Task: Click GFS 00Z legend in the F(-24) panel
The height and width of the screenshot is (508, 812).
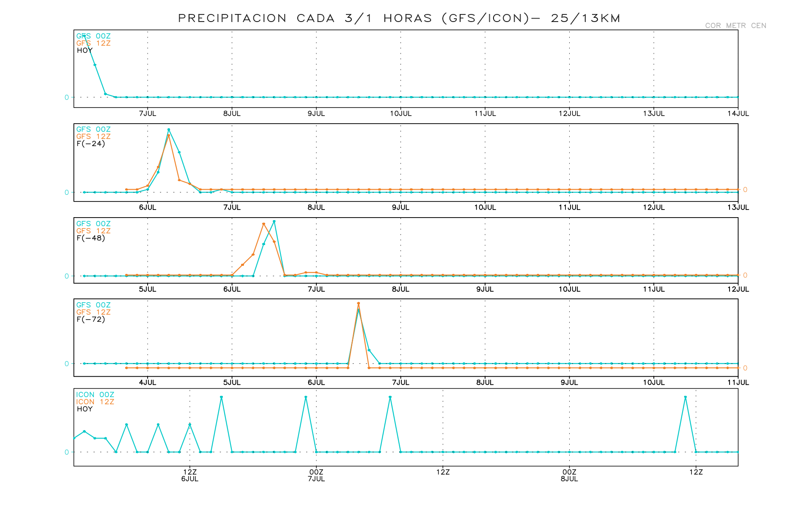Action: click(x=93, y=129)
